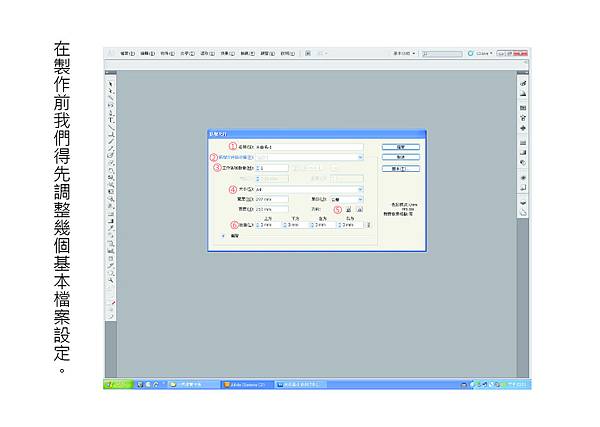Select the Gradient tool in Tools panel
This screenshot has height=427, width=600.
click(x=111, y=221)
